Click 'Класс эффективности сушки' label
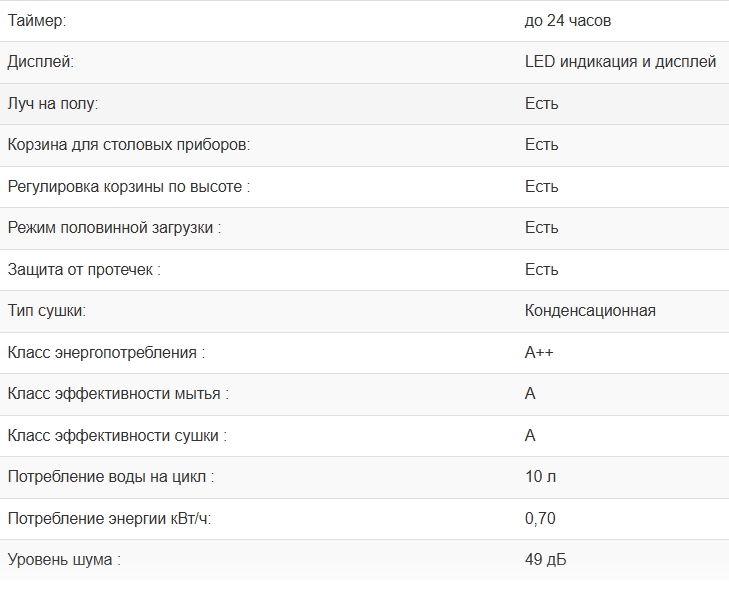This screenshot has height=591, width=729. (117, 436)
